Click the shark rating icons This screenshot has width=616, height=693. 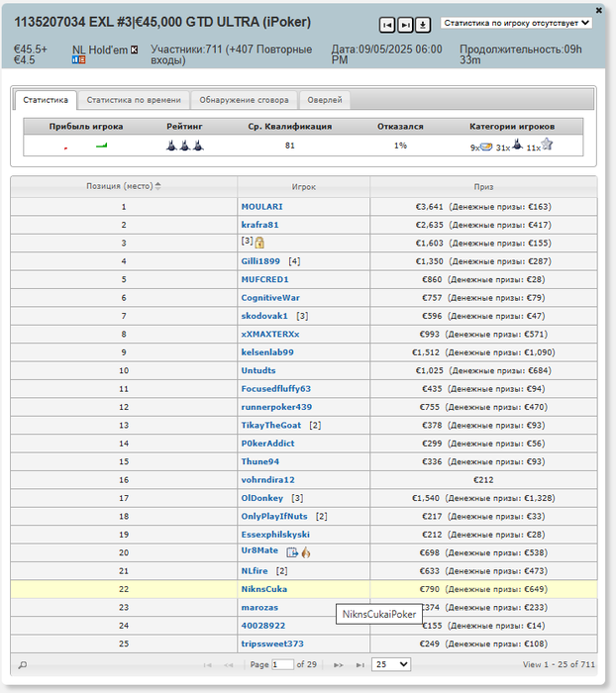point(185,146)
